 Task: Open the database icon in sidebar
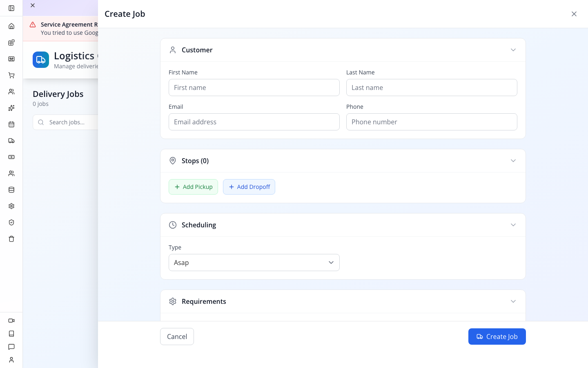pos(11,190)
